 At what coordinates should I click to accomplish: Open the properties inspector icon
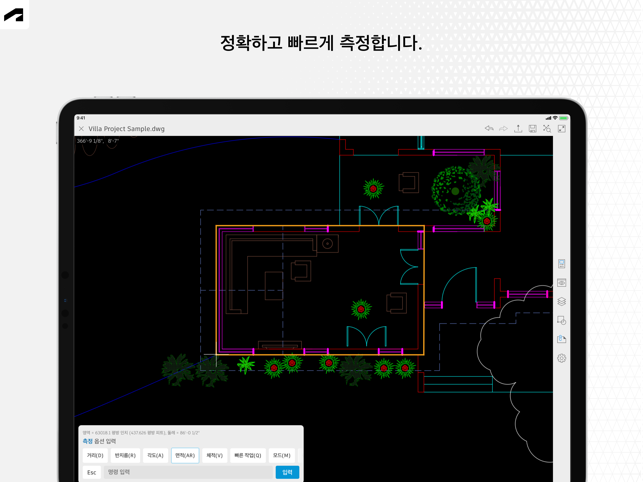(562, 320)
